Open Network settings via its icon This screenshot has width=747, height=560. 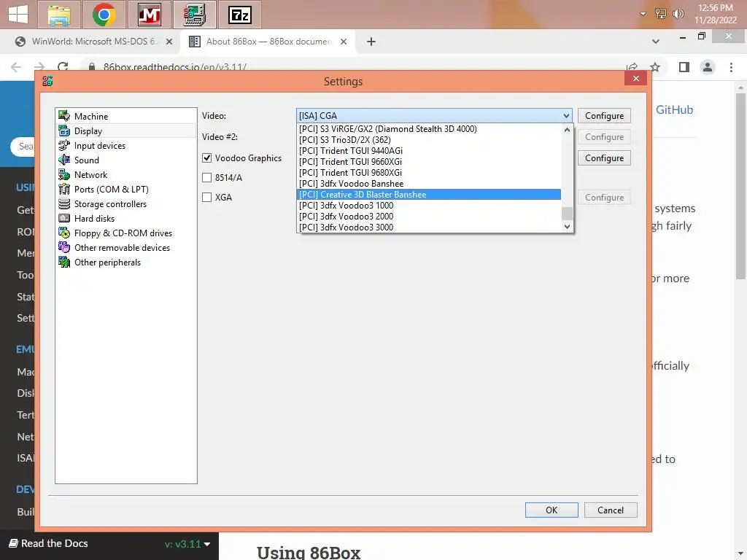pos(64,175)
